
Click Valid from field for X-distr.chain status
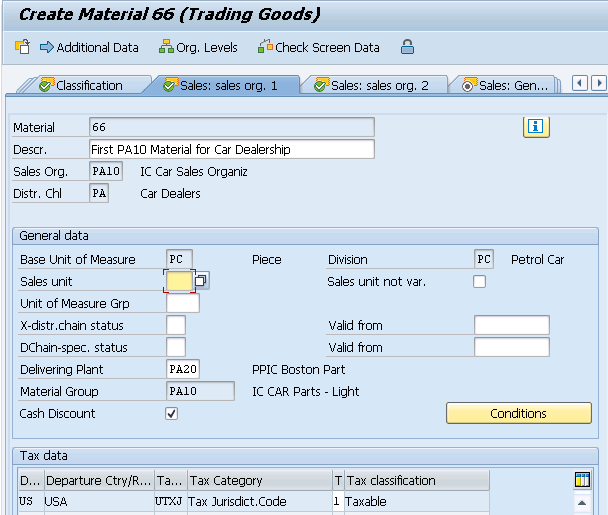point(511,325)
